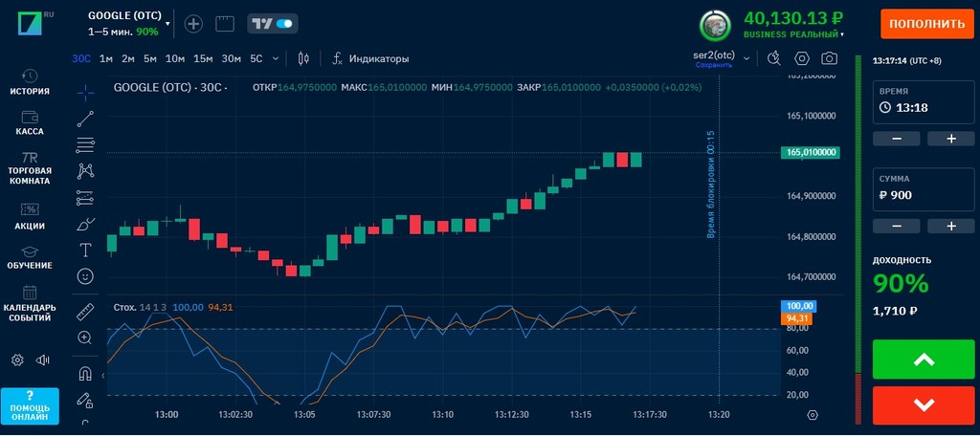Open user avatar profile
Screen dimensions: 980x436
click(x=715, y=24)
